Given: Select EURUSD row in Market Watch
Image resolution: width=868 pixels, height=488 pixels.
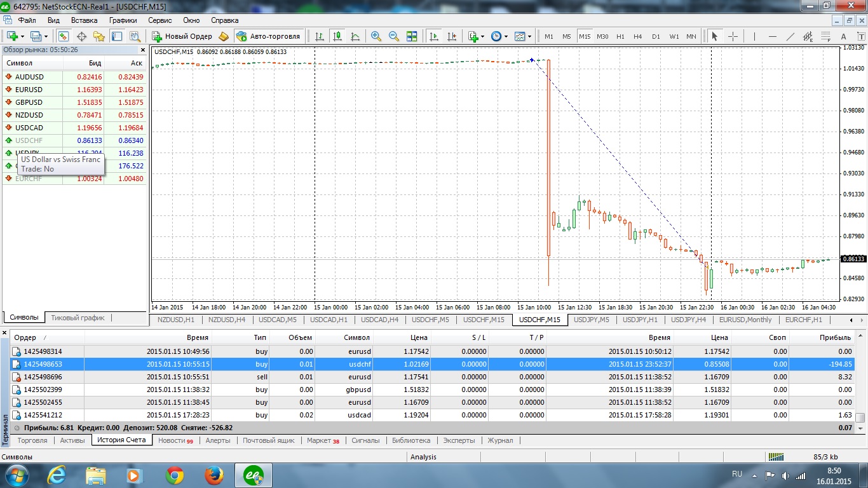Looking at the screenshot, I should [x=74, y=90].
